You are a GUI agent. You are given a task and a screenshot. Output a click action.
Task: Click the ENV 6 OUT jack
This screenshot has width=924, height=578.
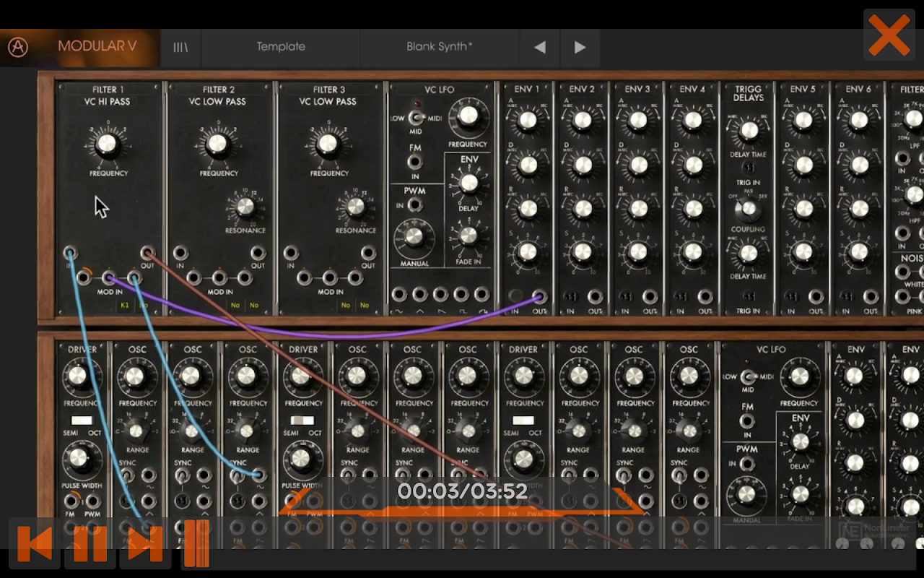click(x=870, y=296)
